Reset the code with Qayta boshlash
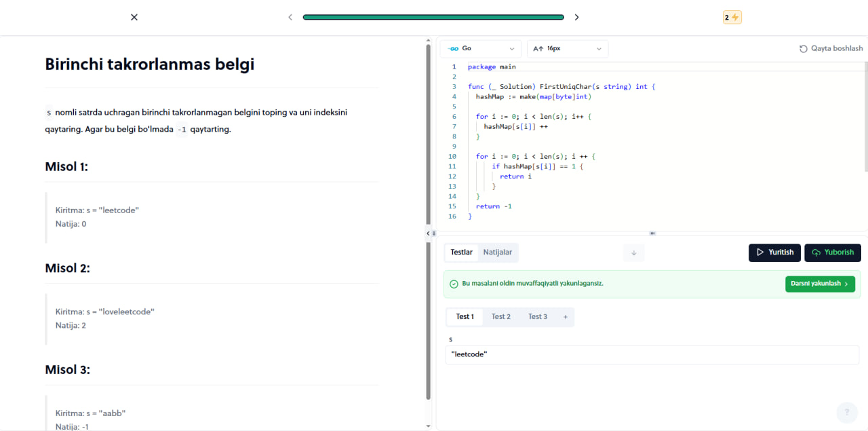 click(x=831, y=49)
